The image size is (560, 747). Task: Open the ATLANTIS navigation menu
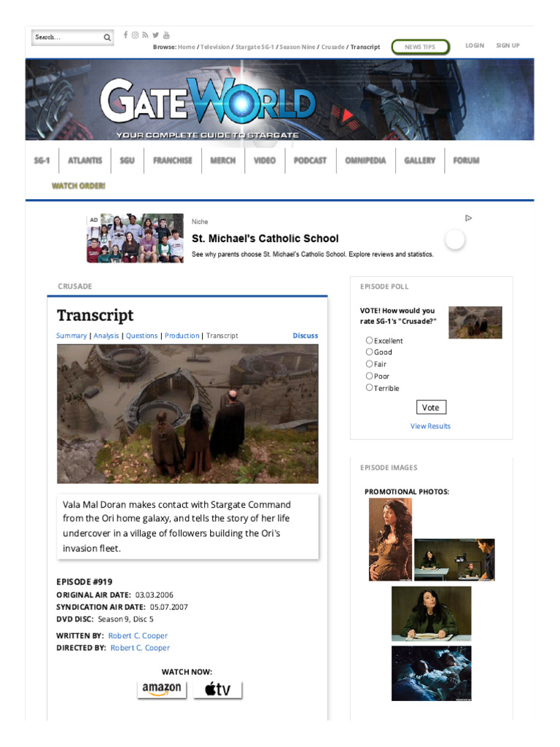pyautogui.click(x=85, y=160)
